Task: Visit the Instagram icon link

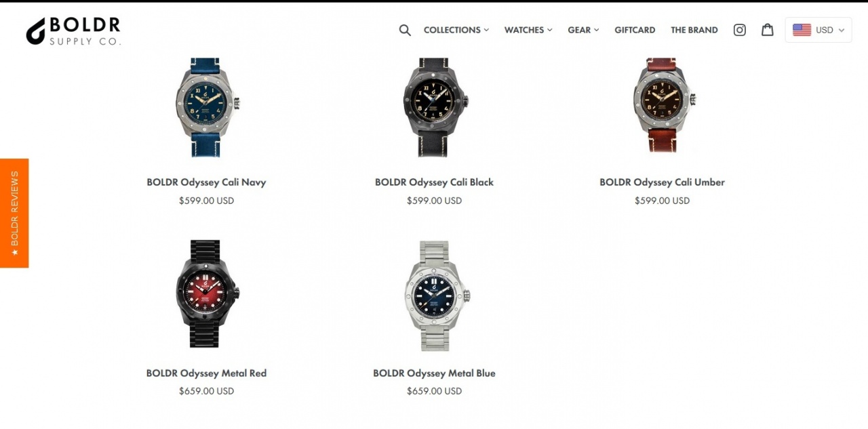Action: [740, 30]
